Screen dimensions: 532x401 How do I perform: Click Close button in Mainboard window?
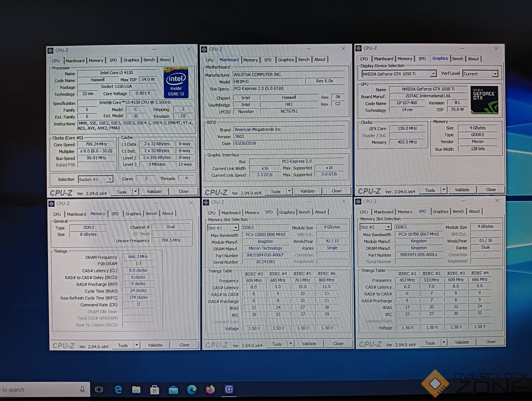(336, 191)
